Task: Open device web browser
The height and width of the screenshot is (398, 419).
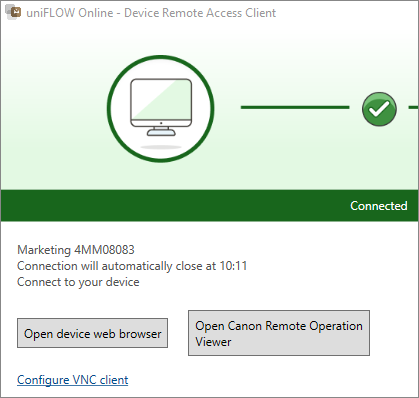Action: 92,333
